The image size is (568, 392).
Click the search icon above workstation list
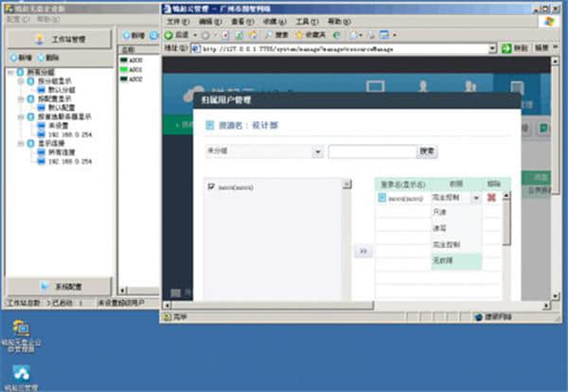click(154, 35)
